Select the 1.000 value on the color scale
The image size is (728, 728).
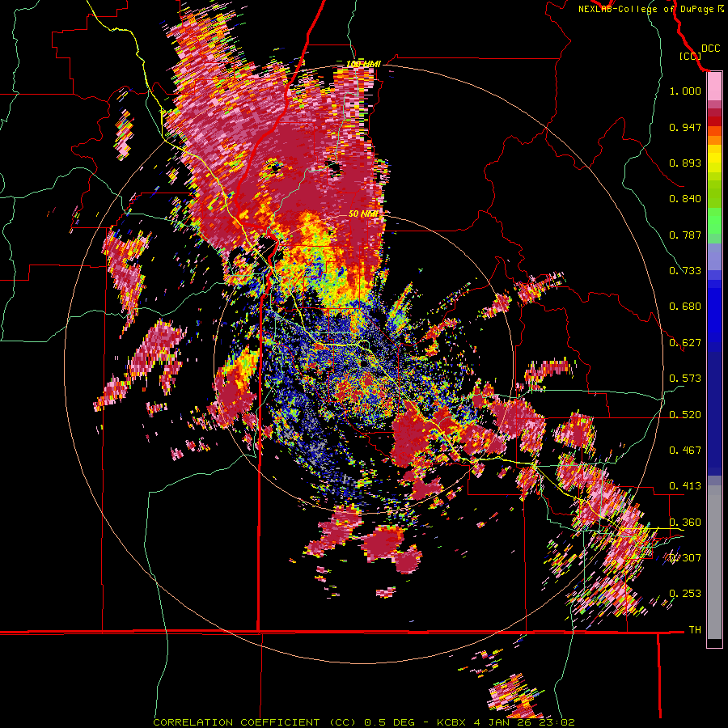[x=685, y=91]
